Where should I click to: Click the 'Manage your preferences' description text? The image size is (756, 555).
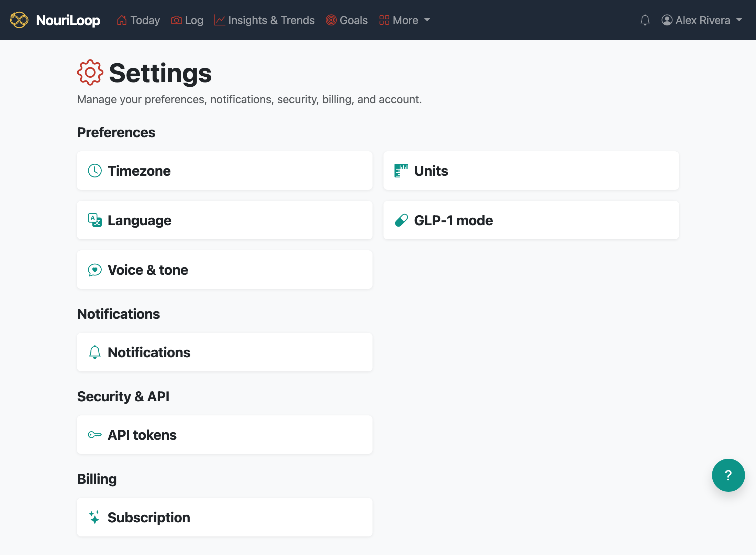[249, 99]
